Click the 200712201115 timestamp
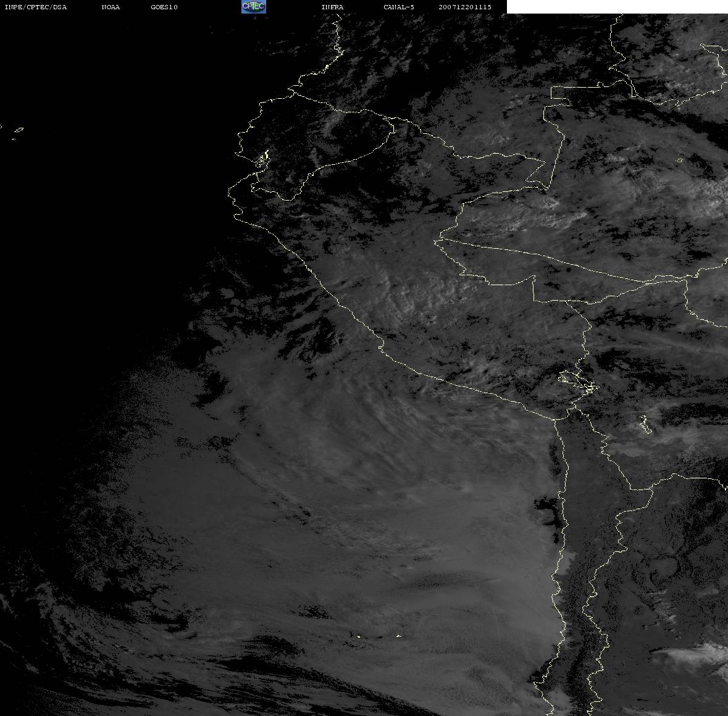 tap(465, 7)
